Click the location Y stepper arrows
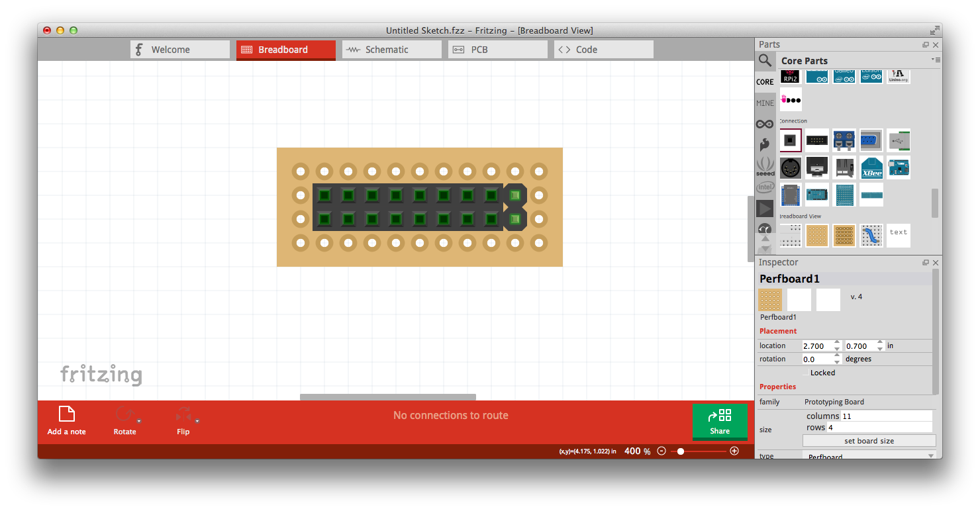The width and height of the screenshot is (980, 511). click(880, 346)
